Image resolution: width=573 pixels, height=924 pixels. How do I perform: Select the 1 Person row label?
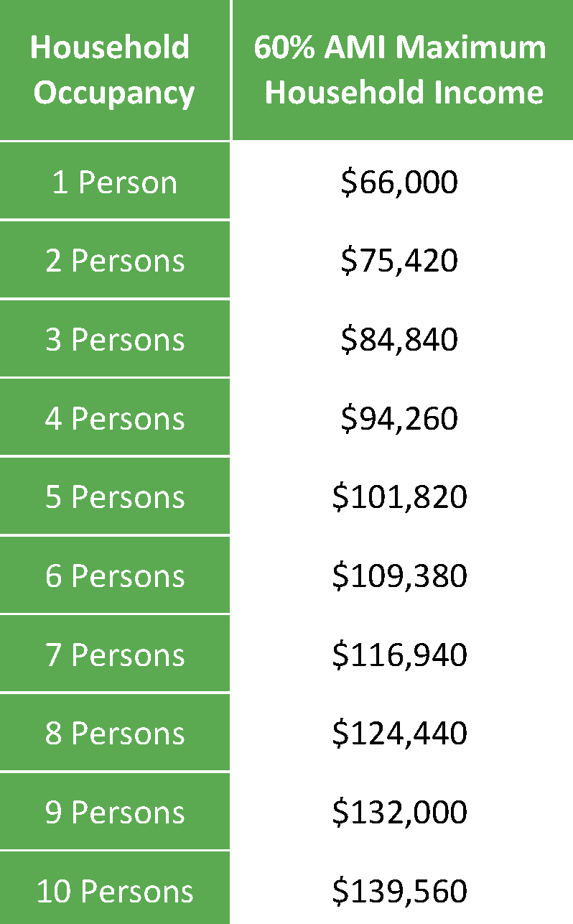[x=114, y=182]
